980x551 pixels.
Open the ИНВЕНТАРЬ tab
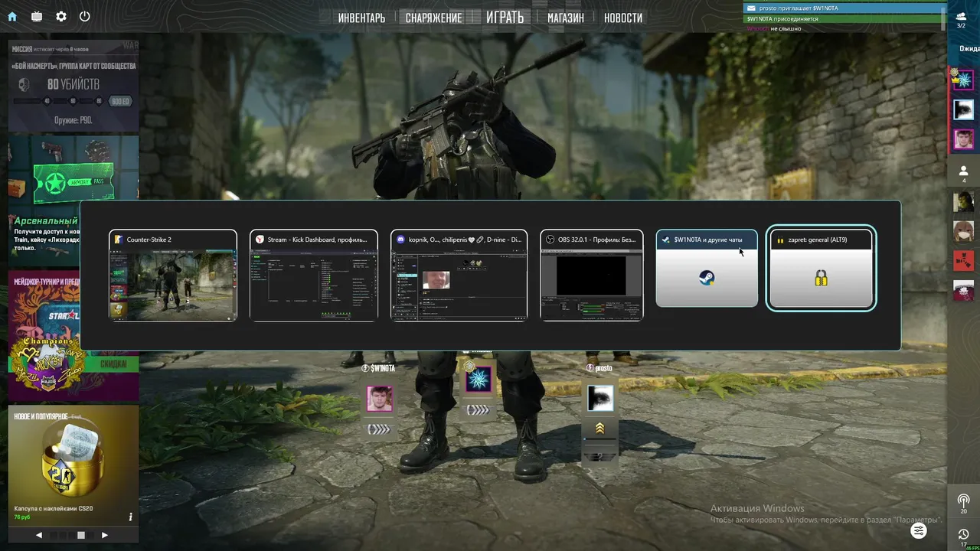point(361,18)
